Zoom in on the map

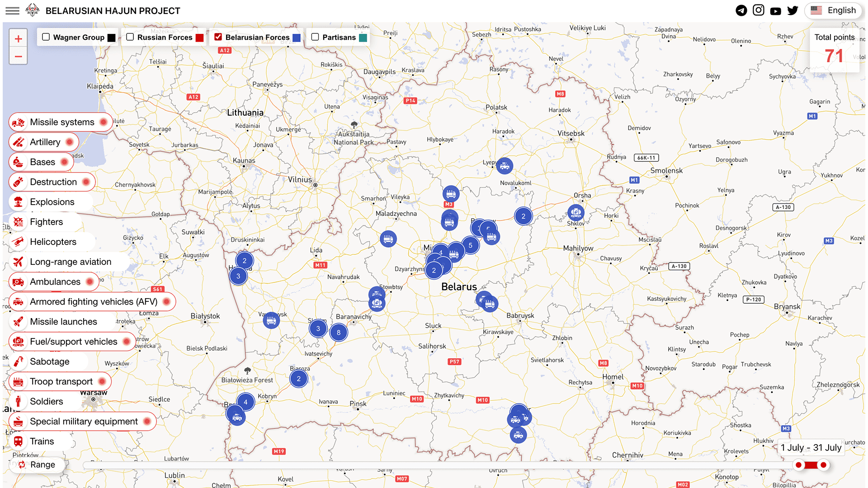pyautogui.click(x=18, y=38)
